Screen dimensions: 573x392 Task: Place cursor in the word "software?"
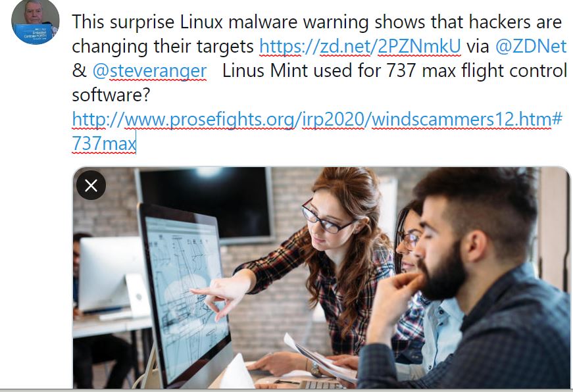pyautogui.click(x=111, y=95)
